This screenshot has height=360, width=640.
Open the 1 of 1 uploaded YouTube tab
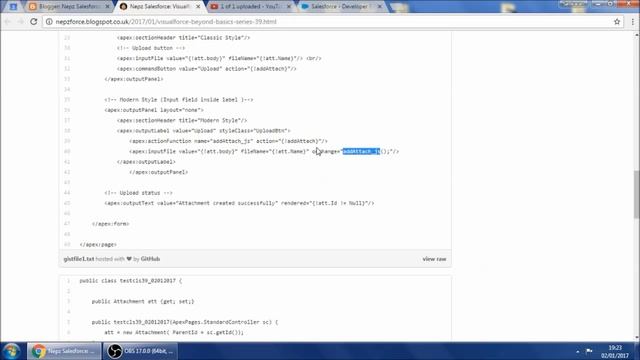click(251, 7)
